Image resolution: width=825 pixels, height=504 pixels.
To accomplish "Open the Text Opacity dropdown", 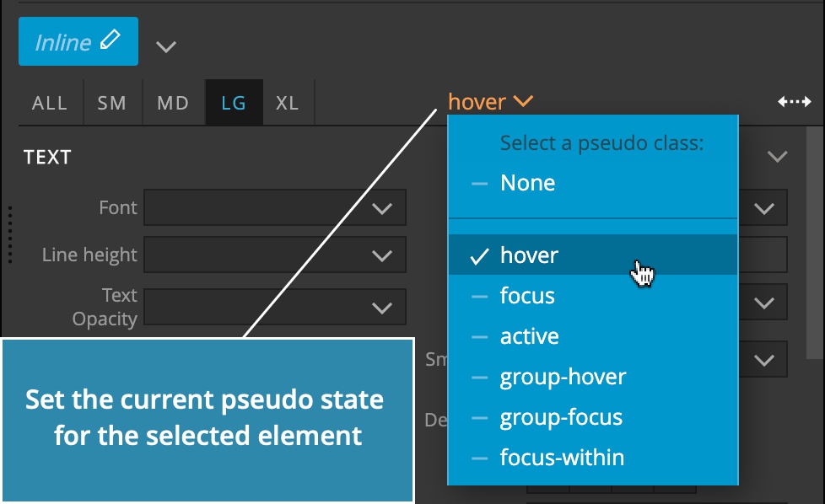I will (x=275, y=307).
